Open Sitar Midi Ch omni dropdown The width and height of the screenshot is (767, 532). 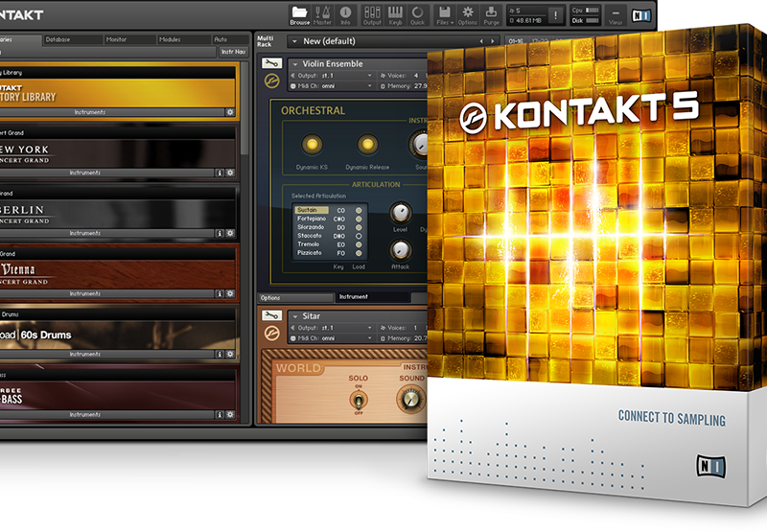click(x=332, y=338)
